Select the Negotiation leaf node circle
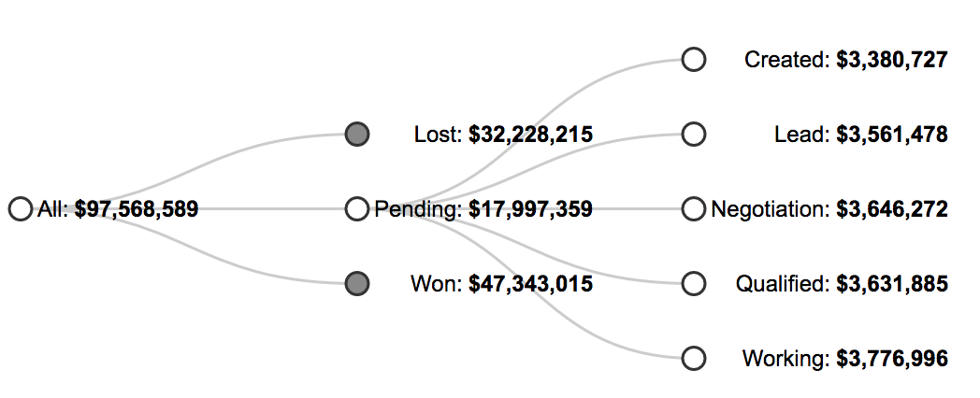The width and height of the screenshot is (980, 398). click(693, 209)
